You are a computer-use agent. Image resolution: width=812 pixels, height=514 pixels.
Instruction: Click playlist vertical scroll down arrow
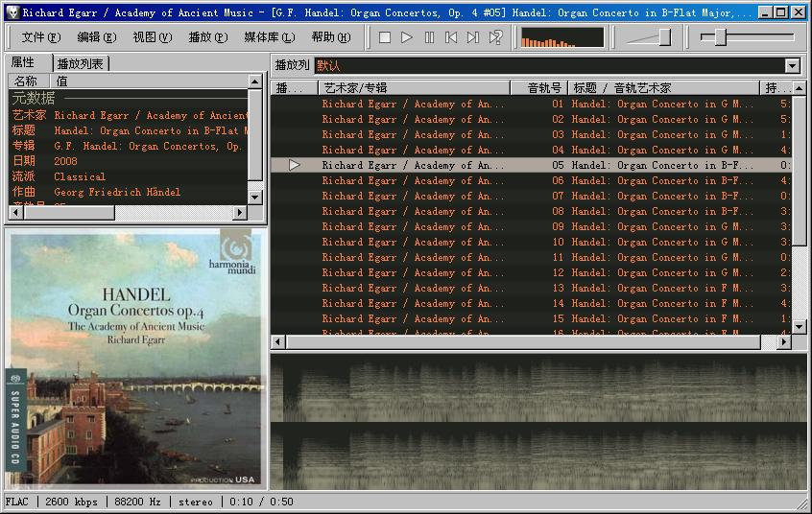[799, 327]
